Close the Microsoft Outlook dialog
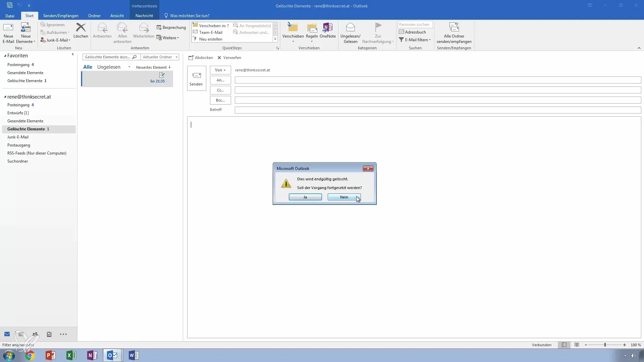Image resolution: width=644 pixels, height=362 pixels. coord(368,169)
